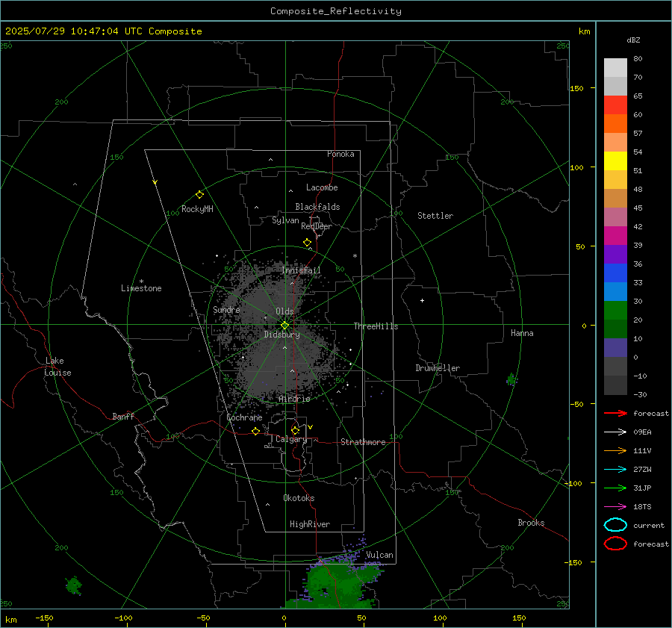The image size is (672, 628).
Task: Click the Lacombe city label
Action: tap(322, 187)
